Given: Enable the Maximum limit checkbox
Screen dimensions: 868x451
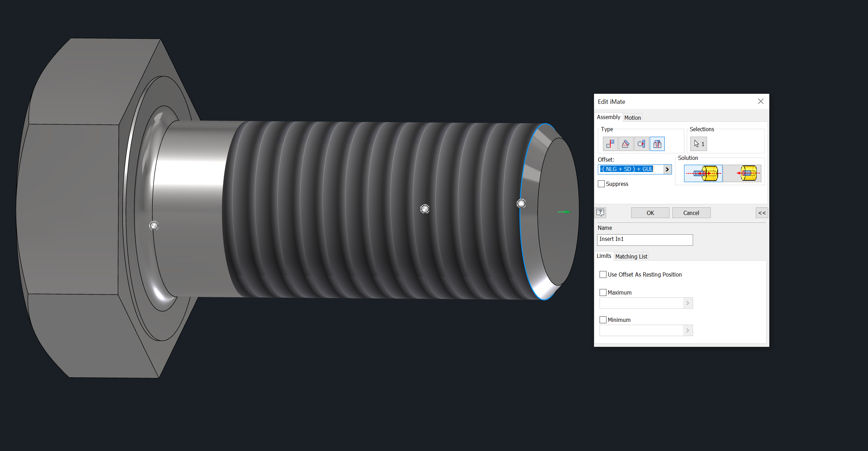Looking at the screenshot, I should click(x=603, y=292).
